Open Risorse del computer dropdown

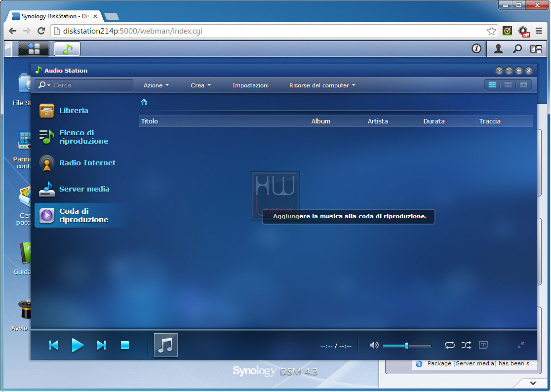coord(322,85)
